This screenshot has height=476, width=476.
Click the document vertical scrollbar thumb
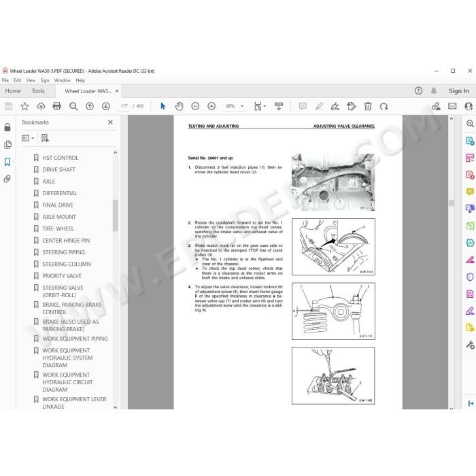click(452, 203)
